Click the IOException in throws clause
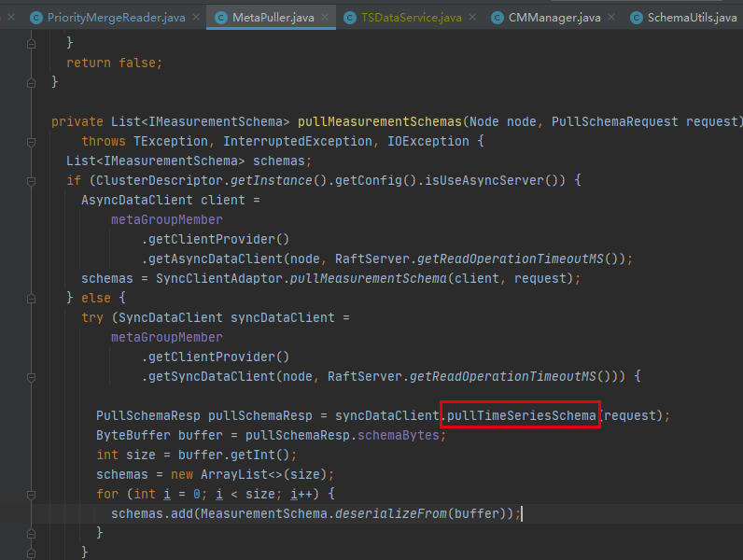The image size is (743, 560). click(x=428, y=141)
